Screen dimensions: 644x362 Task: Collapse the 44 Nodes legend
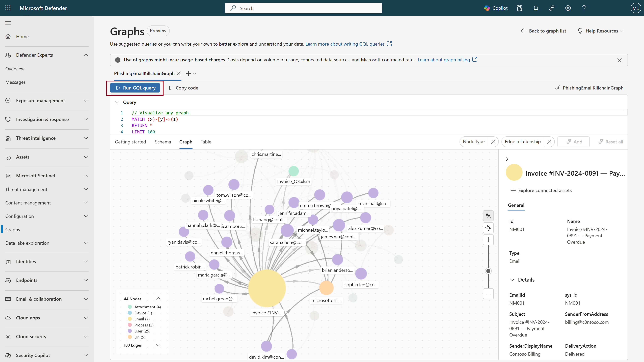pos(158,298)
